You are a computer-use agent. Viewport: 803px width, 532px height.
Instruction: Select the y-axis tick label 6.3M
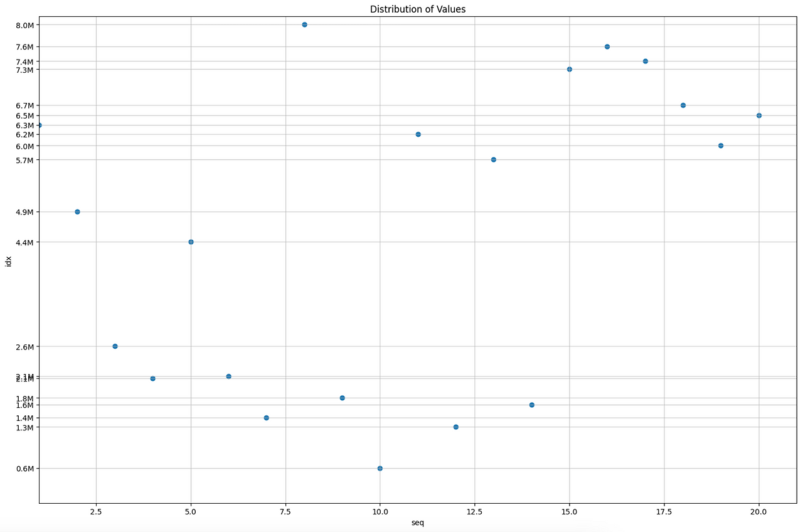point(24,125)
